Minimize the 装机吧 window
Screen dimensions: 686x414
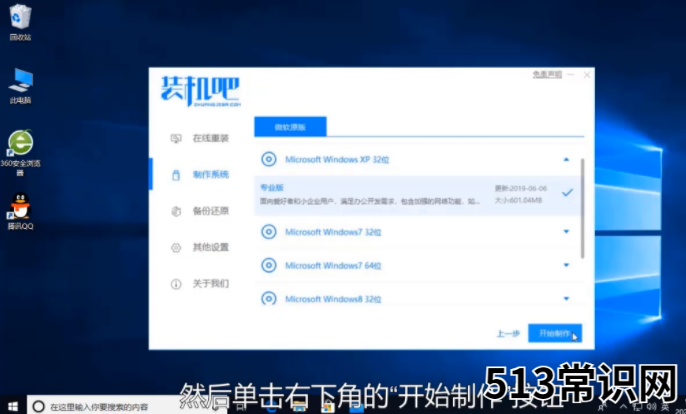570,75
